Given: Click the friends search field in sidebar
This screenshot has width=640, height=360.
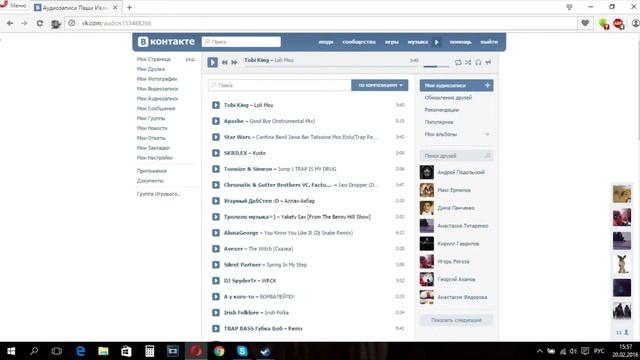Looking at the screenshot, I should tap(456, 156).
